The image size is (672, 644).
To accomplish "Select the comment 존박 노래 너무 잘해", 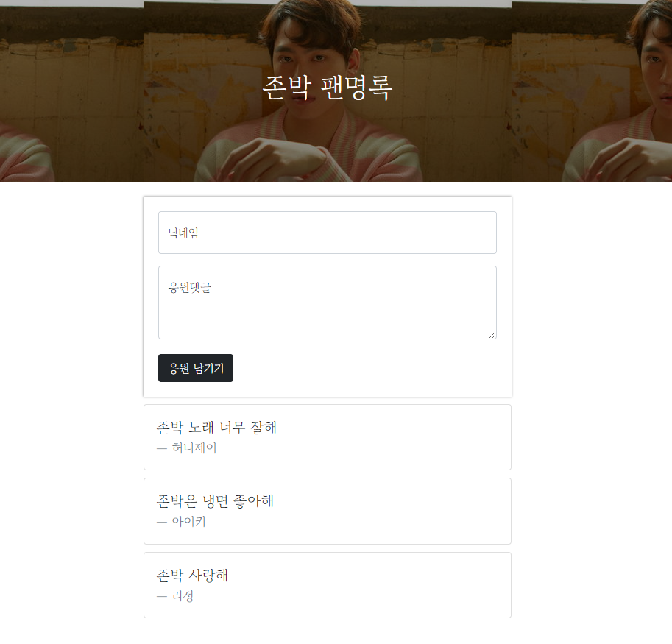I will point(216,428).
